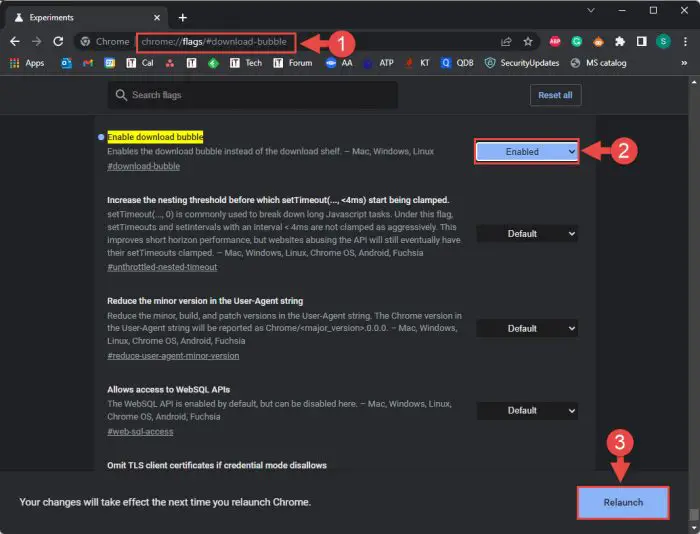Open the Enabled dropdown for download bubble
The height and width of the screenshot is (534, 700).
[527, 151]
